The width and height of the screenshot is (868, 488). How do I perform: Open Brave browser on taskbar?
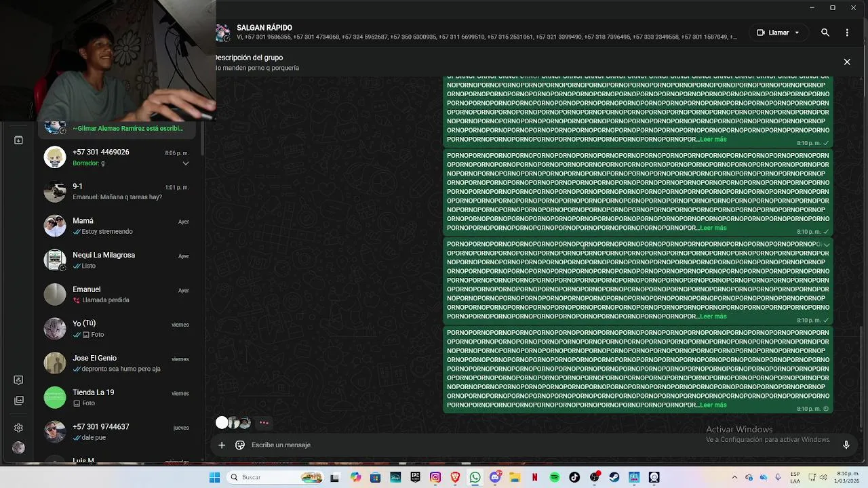[455, 477]
